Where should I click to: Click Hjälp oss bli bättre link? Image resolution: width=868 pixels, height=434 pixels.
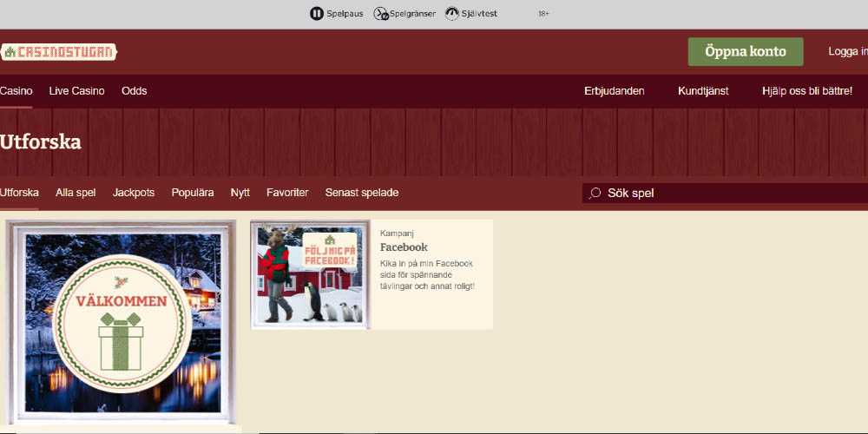pyautogui.click(x=807, y=91)
